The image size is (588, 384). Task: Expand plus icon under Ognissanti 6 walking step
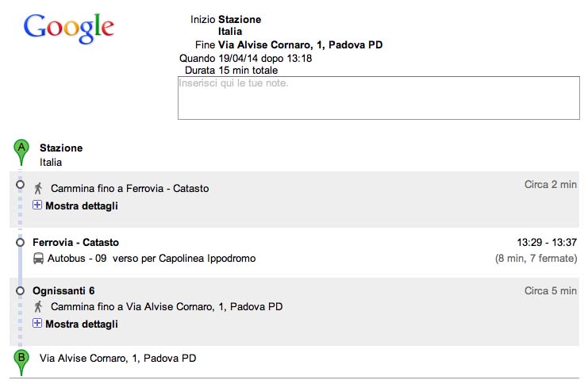(x=37, y=323)
